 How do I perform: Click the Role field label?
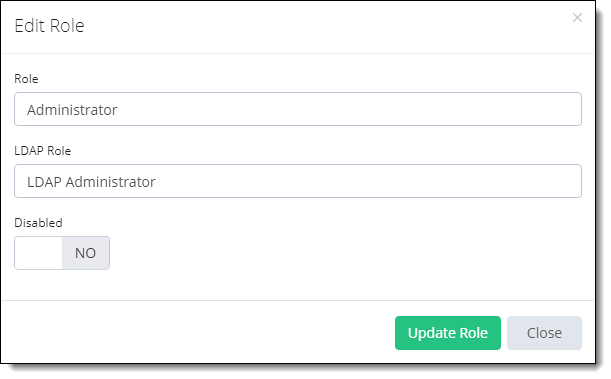(26, 79)
